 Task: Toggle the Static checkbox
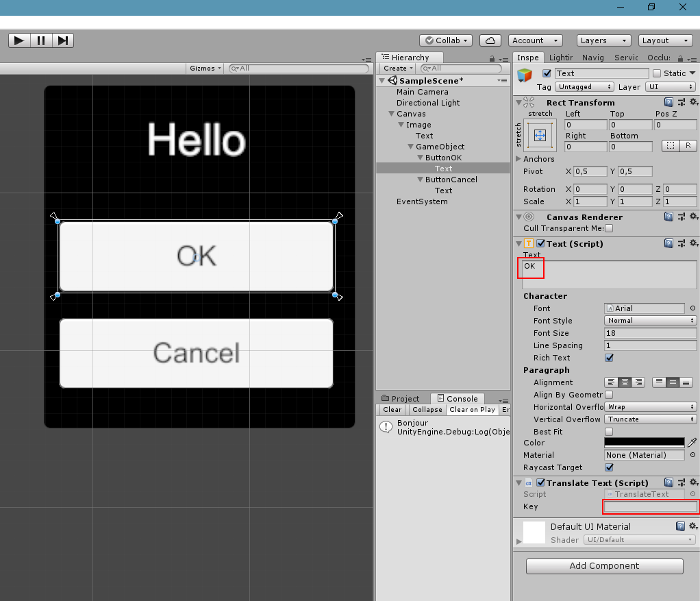pos(657,73)
